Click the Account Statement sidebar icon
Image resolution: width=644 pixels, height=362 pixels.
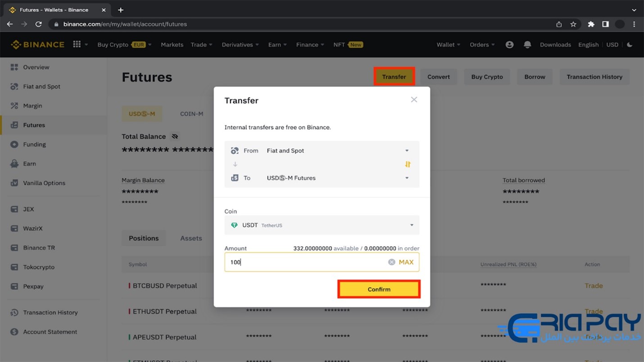tap(14, 332)
